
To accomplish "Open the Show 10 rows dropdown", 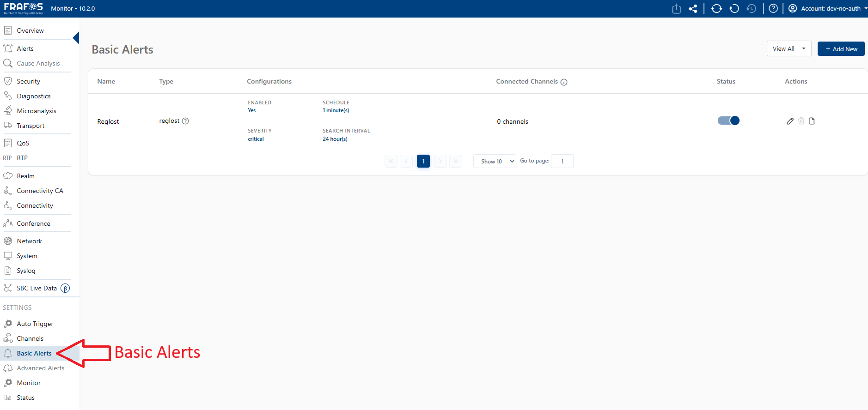I will tap(495, 161).
